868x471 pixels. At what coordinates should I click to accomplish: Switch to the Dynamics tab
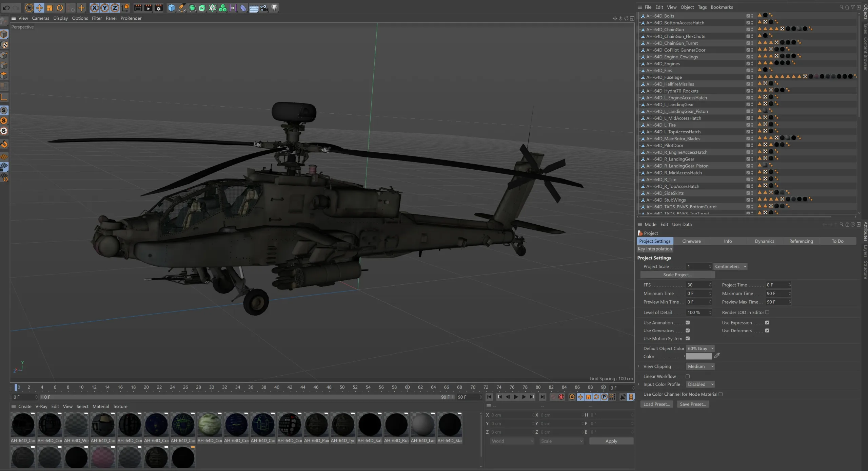[x=764, y=241]
